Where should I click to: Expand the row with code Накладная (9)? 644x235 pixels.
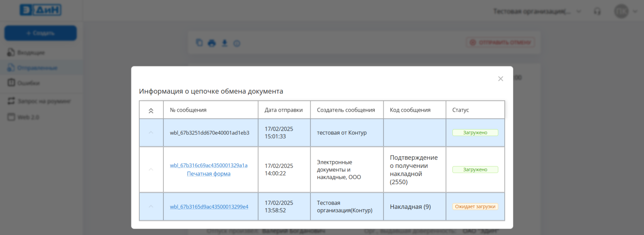coord(151,206)
